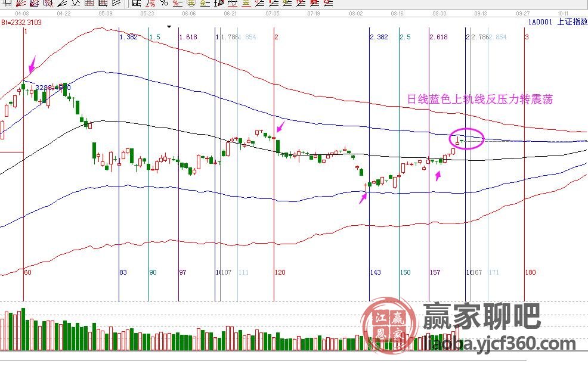This screenshot has width=588, height=367.
Task: Click the 07-05 date on time axis
Action: click(273, 14)
